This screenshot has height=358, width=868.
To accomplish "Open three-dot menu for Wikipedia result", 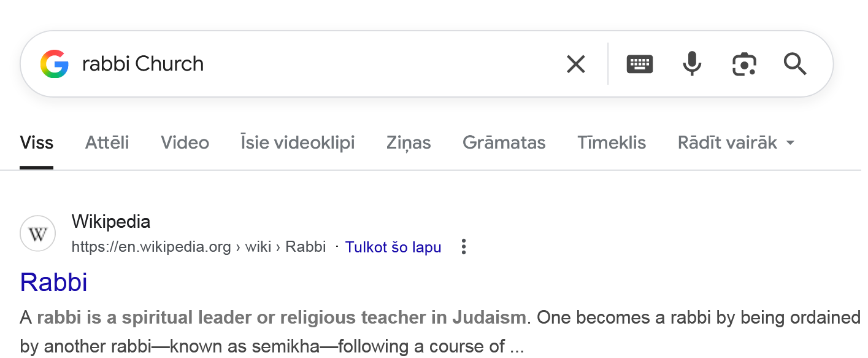I will tap(464, 247).
